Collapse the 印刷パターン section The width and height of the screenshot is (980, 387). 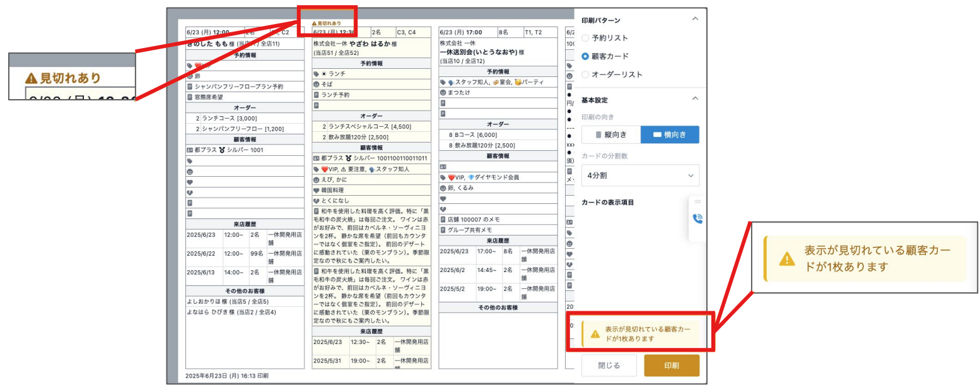[695, 19]
